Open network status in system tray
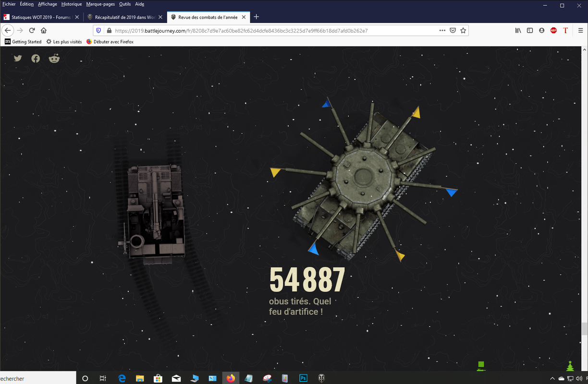Viewport: 588px width, 384px height. pos(570,378)
